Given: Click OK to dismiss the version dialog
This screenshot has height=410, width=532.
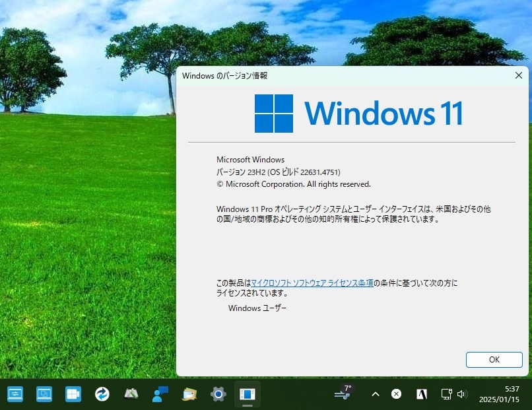Looking at the screenshot, I should tap(494, 360).
